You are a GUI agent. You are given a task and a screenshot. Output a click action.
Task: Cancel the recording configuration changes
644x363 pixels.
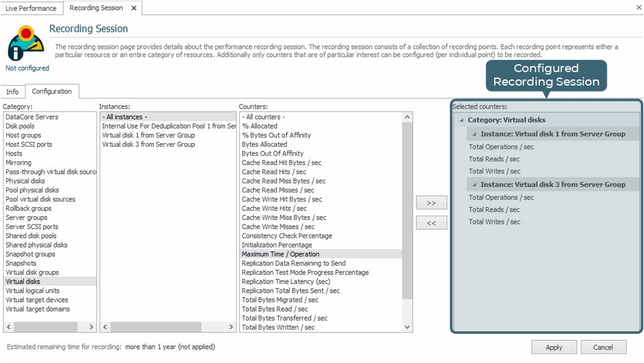point(602,347)
